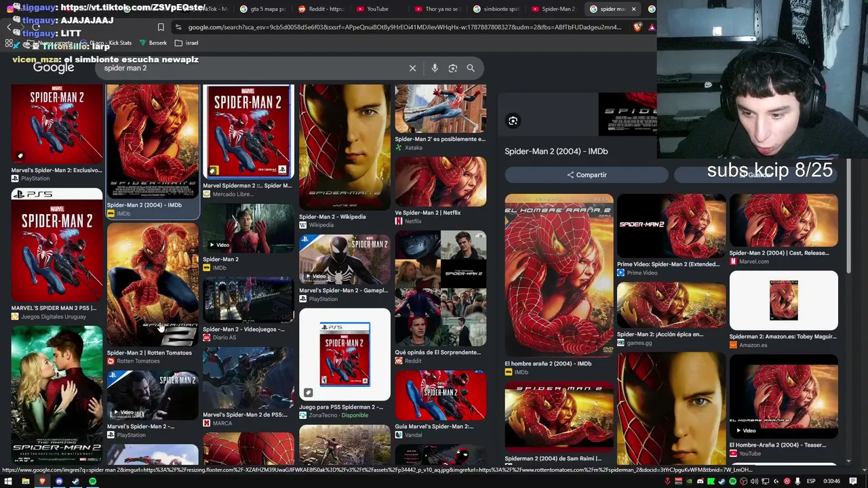Bookmark this page from the address bar
The height and width of the screenshot is (488, 868).
point(161,27)
